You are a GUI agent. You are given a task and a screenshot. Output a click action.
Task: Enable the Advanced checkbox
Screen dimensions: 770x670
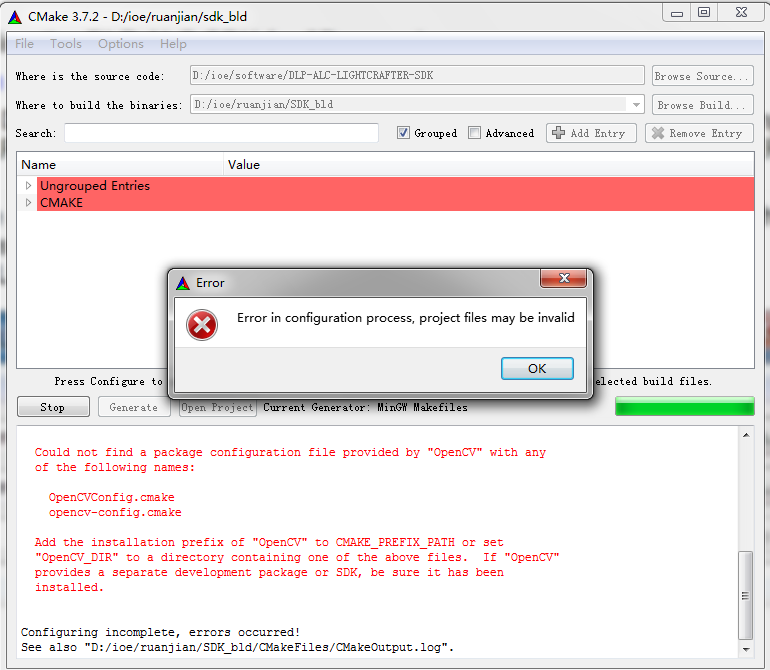pos(474,133)
